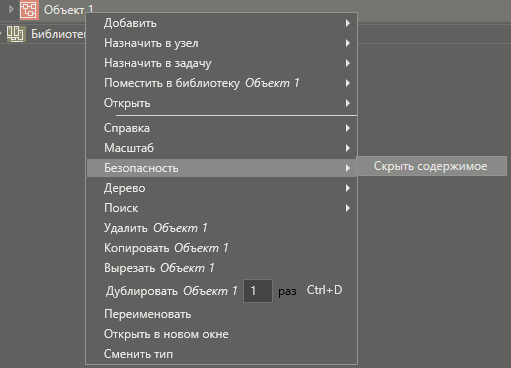This screenshot has width=511, height=368.
Task: Open the Открыть submenu
Action: [x=222, y=103]
